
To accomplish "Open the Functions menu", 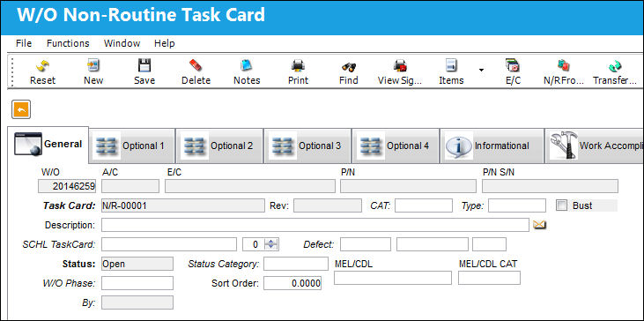I will [x=68, y=43].
